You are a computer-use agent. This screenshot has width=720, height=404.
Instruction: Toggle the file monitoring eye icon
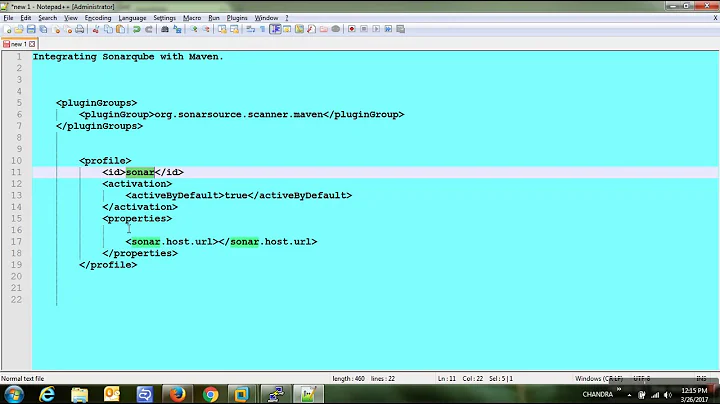pyautogui.click(x=336, y=29)
